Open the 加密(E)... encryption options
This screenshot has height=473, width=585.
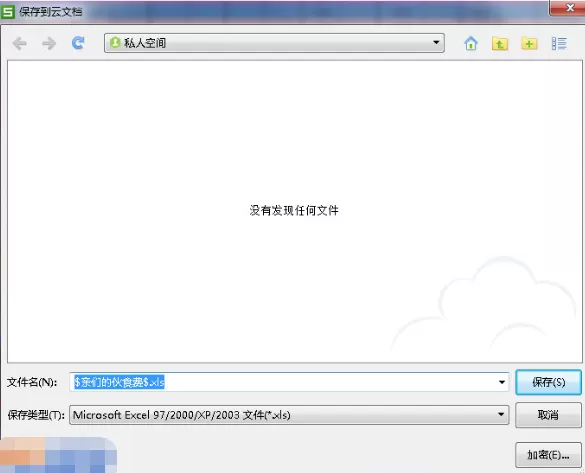(x=548, y=455)
